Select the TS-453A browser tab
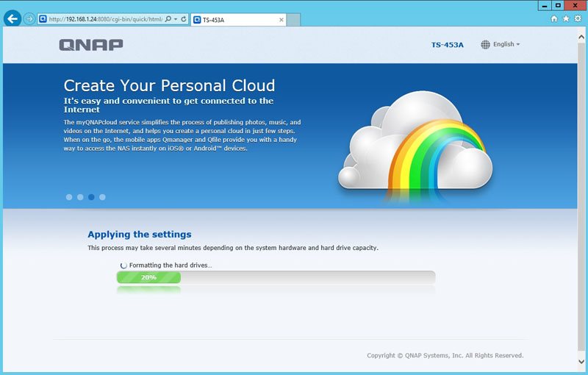Viewport: 588px width, 375px height. click(x=238, y=20)
